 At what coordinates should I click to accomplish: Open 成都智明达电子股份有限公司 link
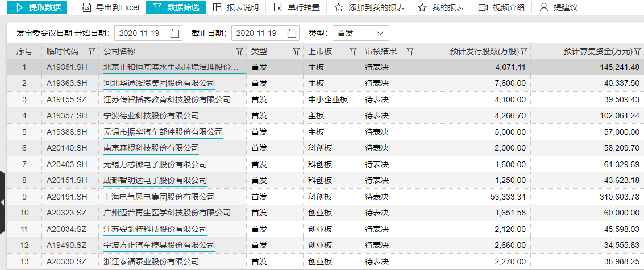tap(155, 180)
